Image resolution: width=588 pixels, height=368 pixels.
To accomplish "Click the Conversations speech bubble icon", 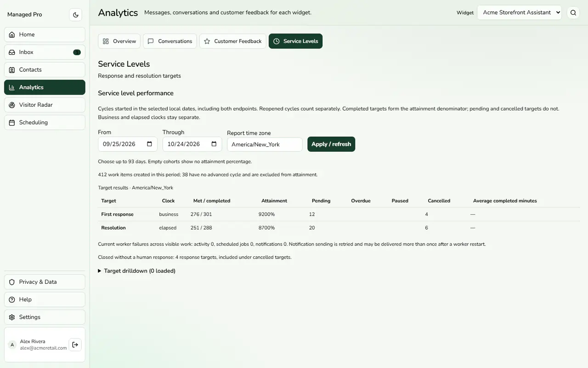I will 151,41.
